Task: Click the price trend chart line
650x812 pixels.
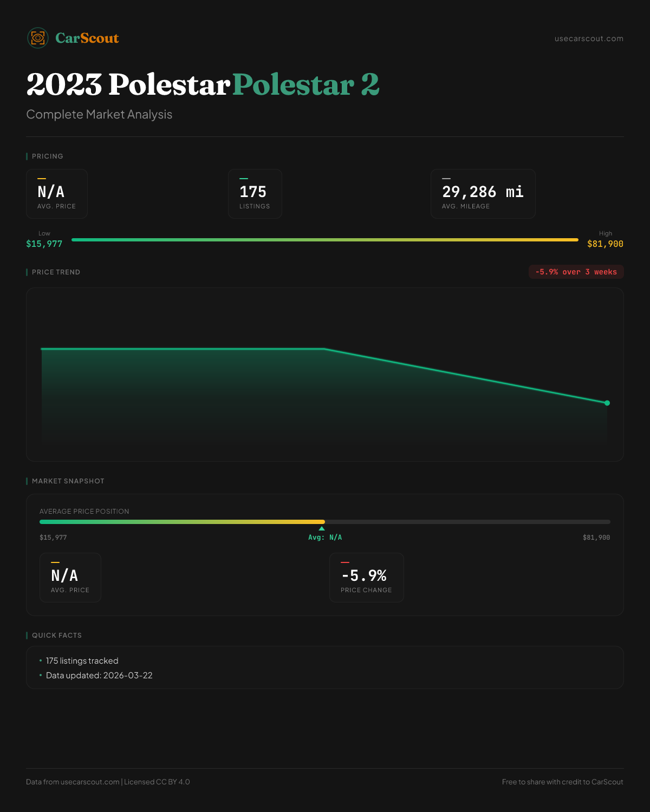Action: coord(184,349)
